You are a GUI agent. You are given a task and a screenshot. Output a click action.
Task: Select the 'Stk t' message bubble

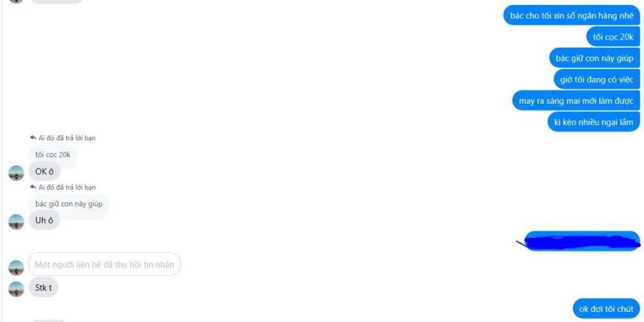pos(43,287)
